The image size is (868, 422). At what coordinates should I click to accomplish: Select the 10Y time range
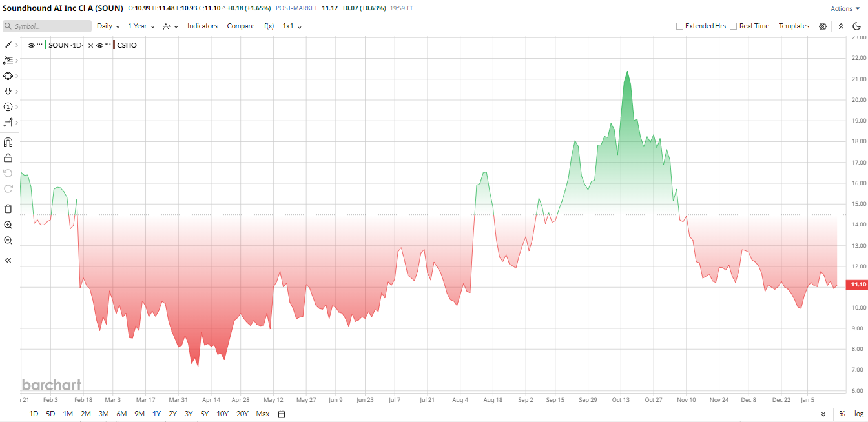coord(223,414)
